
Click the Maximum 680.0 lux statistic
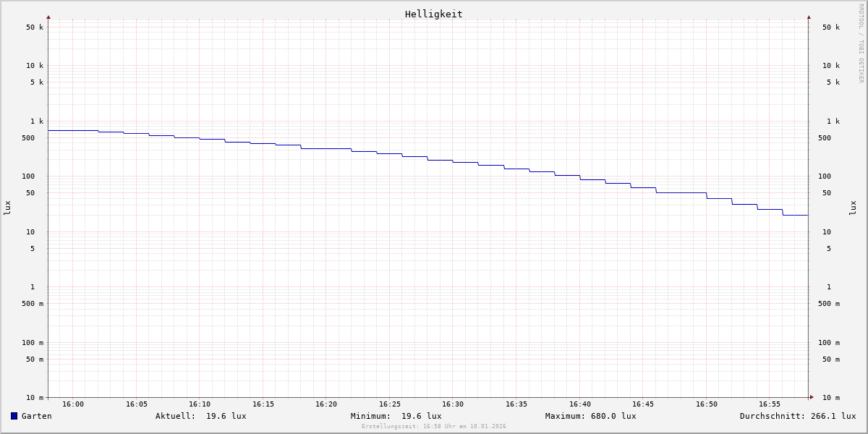pos(590,416)
